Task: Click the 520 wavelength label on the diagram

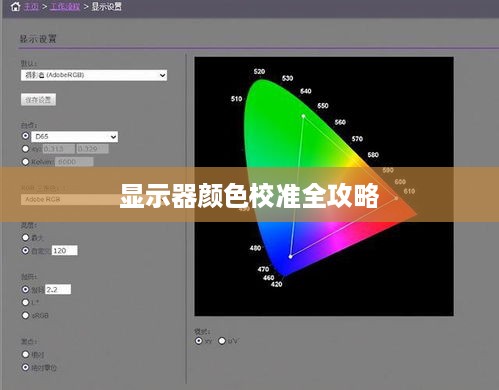Action: coord(259,72)
